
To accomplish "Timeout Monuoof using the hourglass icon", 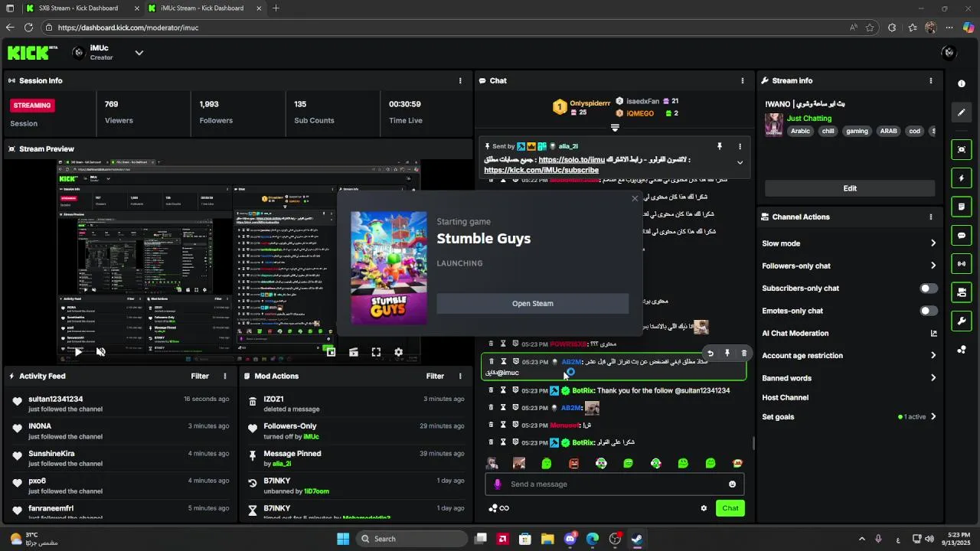I will point(503,425).
